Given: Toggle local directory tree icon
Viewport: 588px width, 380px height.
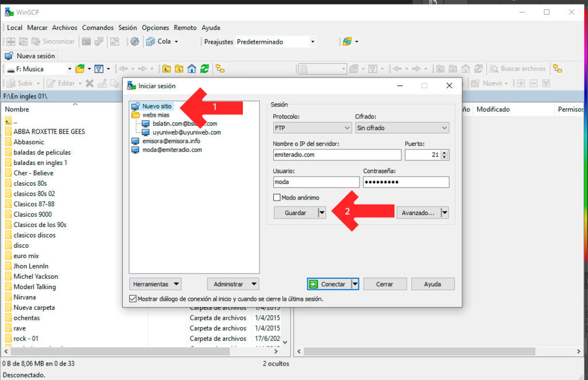Looking at the screenshot, I should click(x=220, y=69).
